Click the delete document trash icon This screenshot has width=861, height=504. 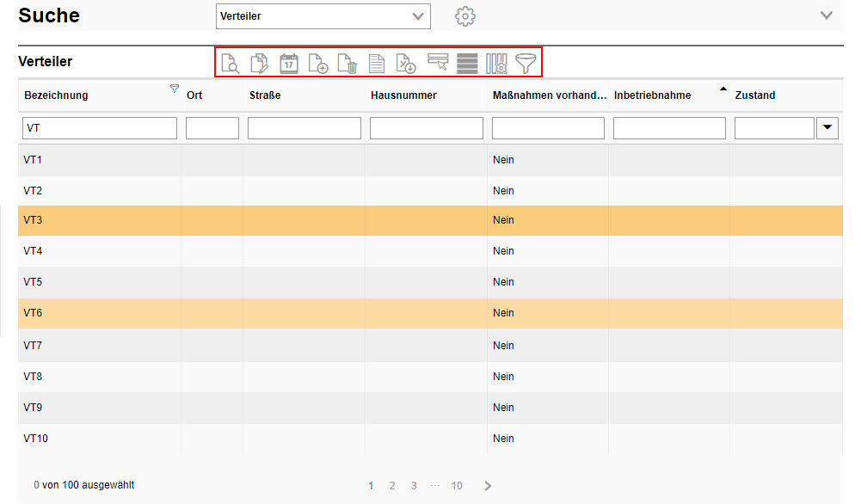click(347, 63)
